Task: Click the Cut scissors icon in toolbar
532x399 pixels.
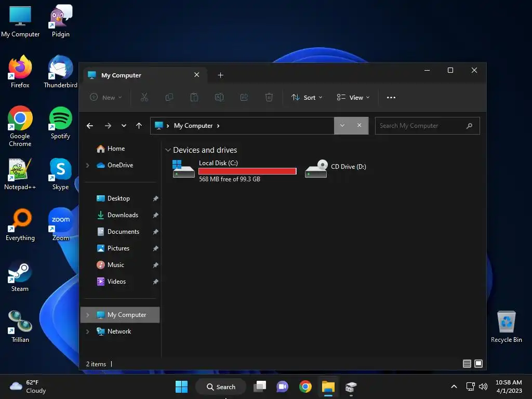Action: coord(144,97)
